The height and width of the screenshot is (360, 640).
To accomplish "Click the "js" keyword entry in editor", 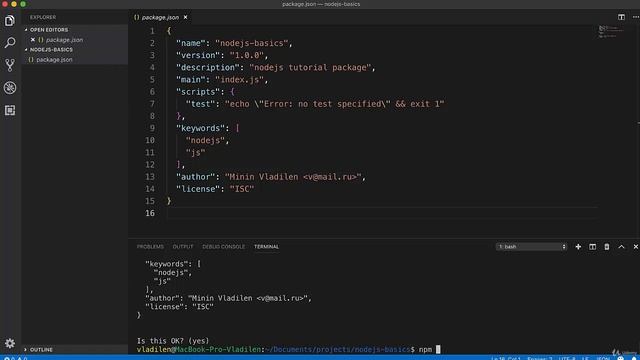I will click(x=196, y=153).
